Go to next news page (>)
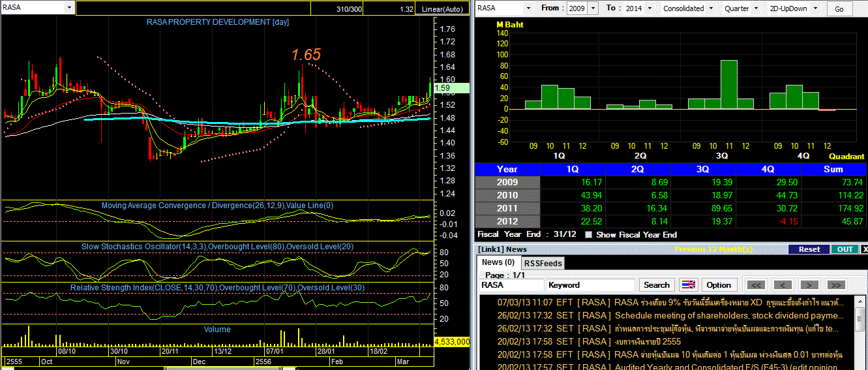This screenshot has width=868, height=370. (809, 285)
